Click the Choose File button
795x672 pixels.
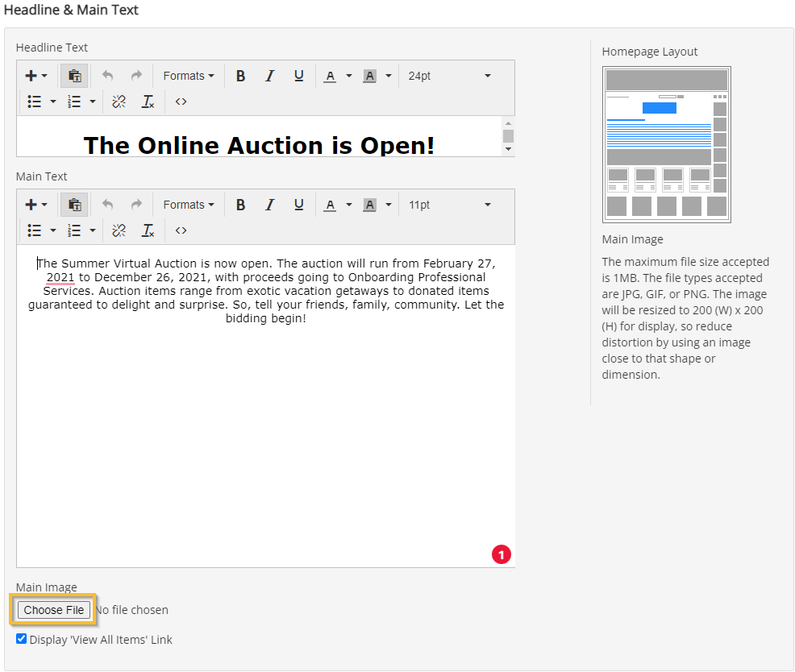[x=54, y=610]
